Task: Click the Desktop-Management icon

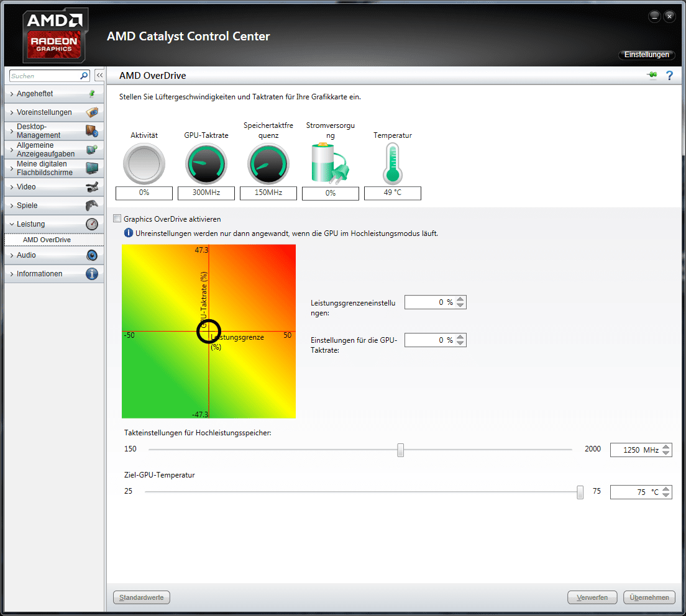Action: pos(92,131)
